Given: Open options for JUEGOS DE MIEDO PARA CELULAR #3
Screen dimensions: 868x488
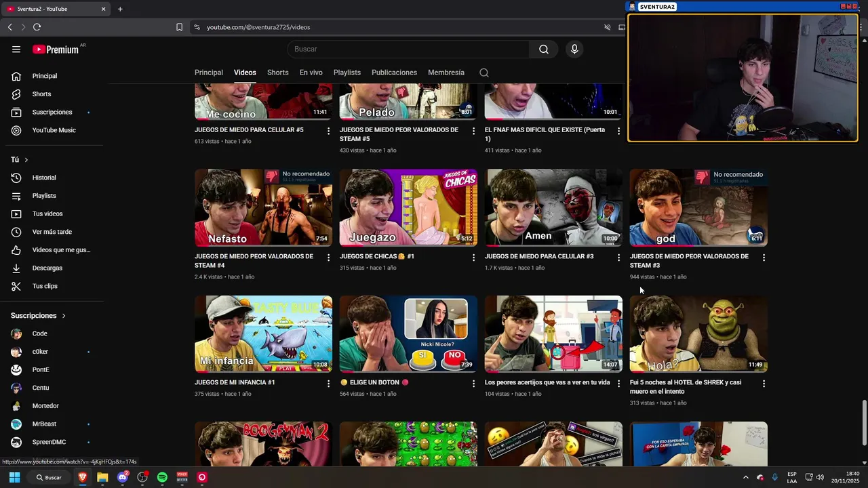Looking at the screenshot, I should pos(618,258).
